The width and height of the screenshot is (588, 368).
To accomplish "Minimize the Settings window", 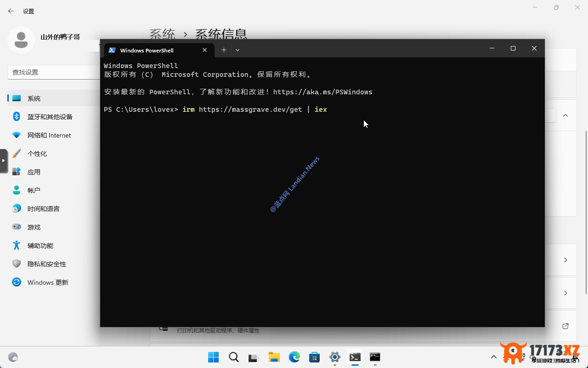I will tap(535, 7).
